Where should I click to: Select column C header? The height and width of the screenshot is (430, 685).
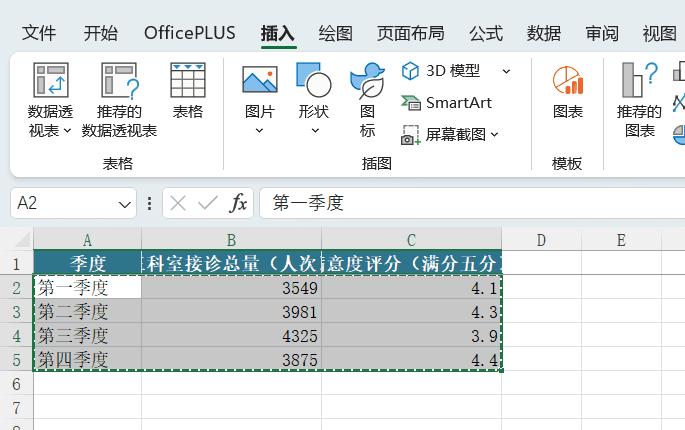[x=412, y=240]
